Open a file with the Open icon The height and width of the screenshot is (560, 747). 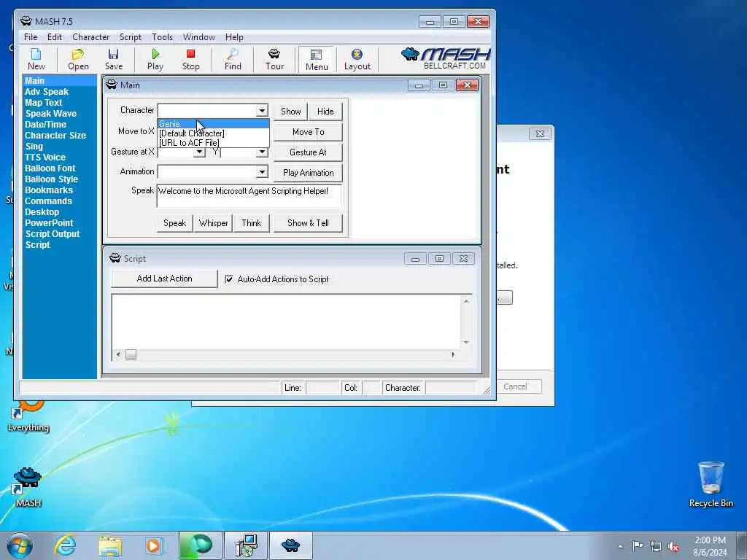tap(78, 60)
